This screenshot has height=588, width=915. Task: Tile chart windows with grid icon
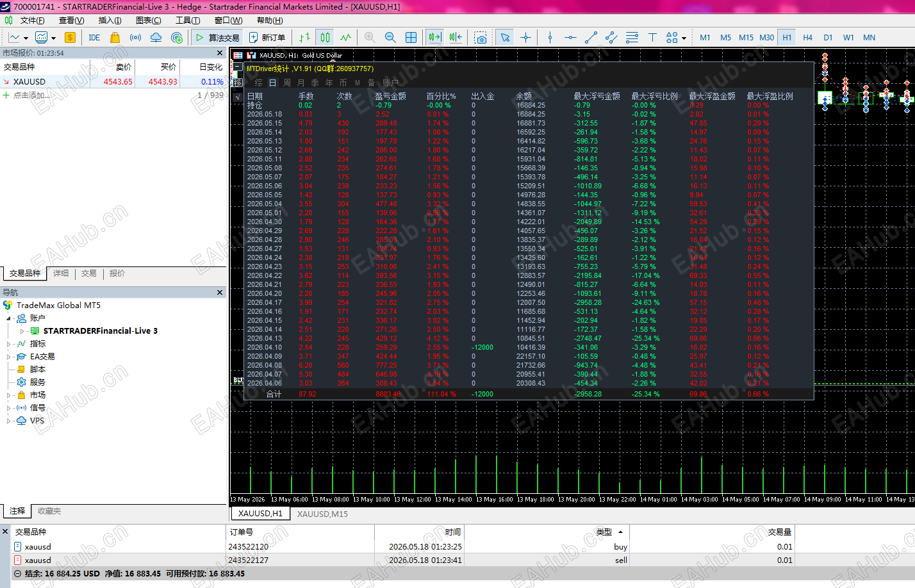[x=411, y=38]
